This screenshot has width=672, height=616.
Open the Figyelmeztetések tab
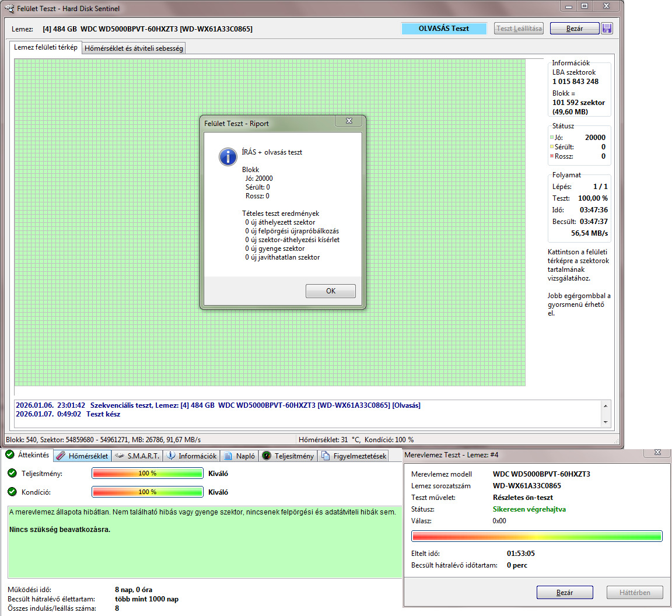353,456
